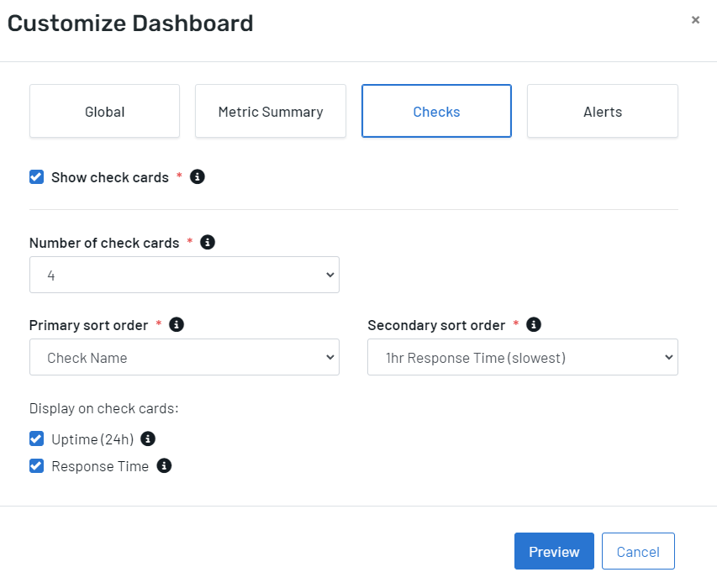Select the Alerts tab
Viewport: 717px width, 588px height.
(602, 110)
